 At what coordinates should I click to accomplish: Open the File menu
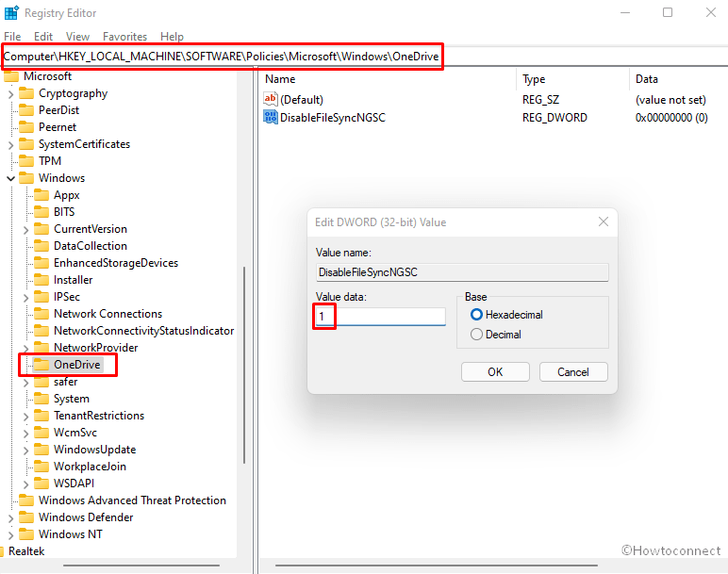point(12,36)
